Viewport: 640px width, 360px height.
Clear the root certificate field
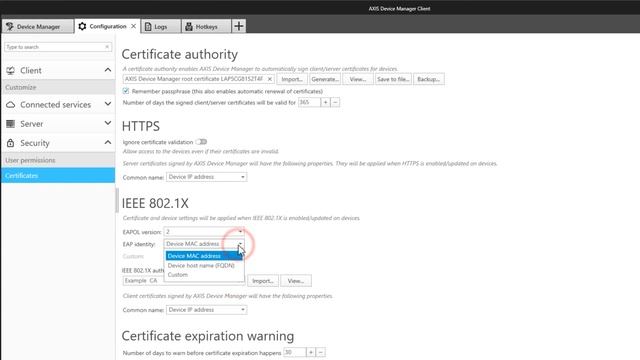point(269,79)
